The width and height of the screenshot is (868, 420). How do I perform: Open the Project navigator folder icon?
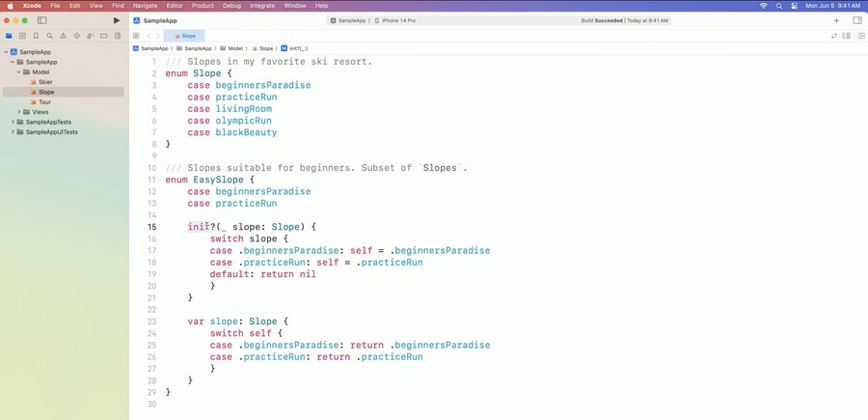pos(9,36)
